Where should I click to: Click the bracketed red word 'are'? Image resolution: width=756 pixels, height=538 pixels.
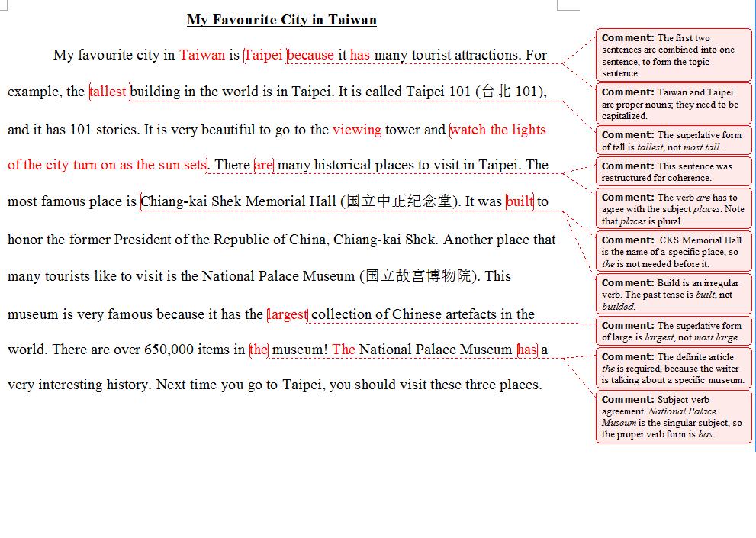263,165
